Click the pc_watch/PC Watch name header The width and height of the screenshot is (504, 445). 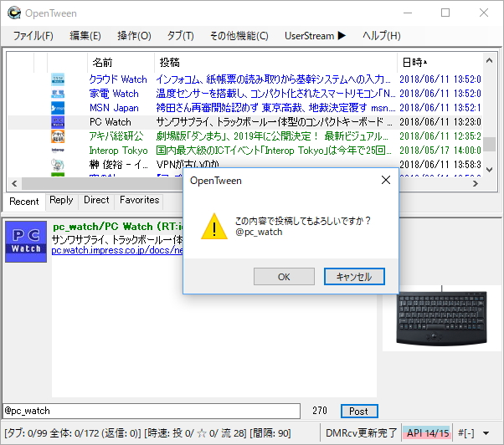coord(118,227)
